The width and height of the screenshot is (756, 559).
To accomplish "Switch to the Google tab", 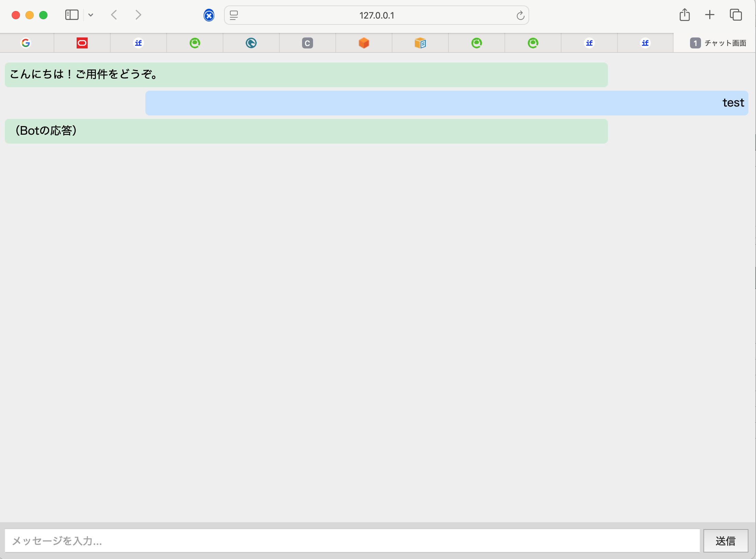I will coord(26,43).
